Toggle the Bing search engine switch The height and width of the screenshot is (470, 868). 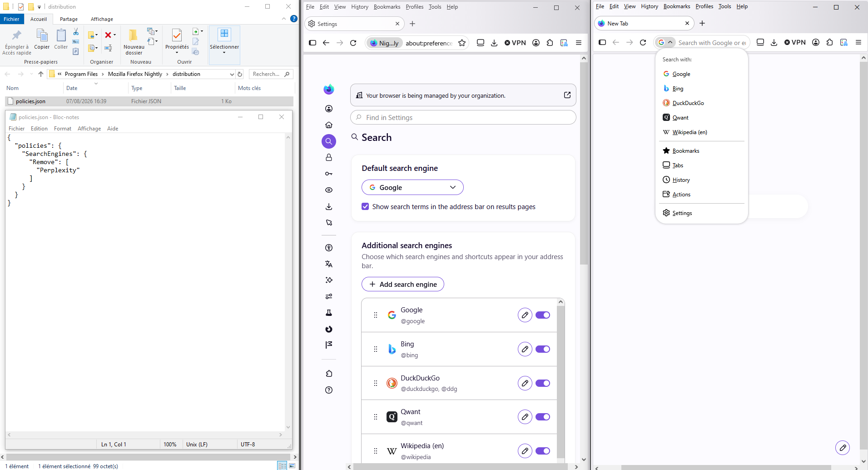(543, 349)
